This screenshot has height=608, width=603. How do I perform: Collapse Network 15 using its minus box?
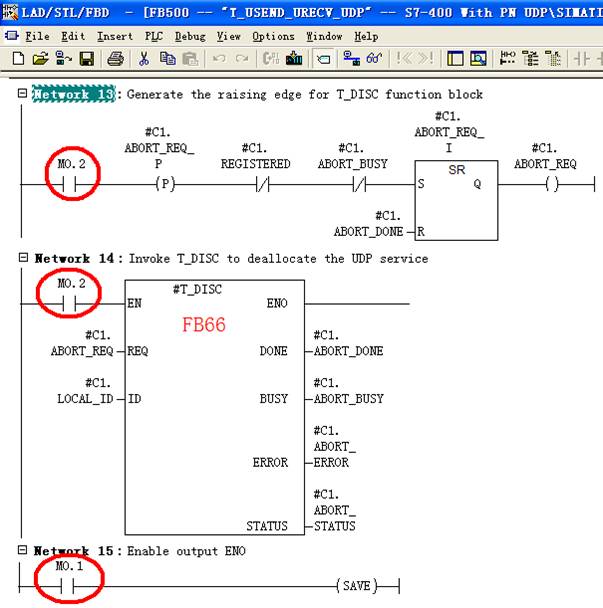click(x=23, y=551)
